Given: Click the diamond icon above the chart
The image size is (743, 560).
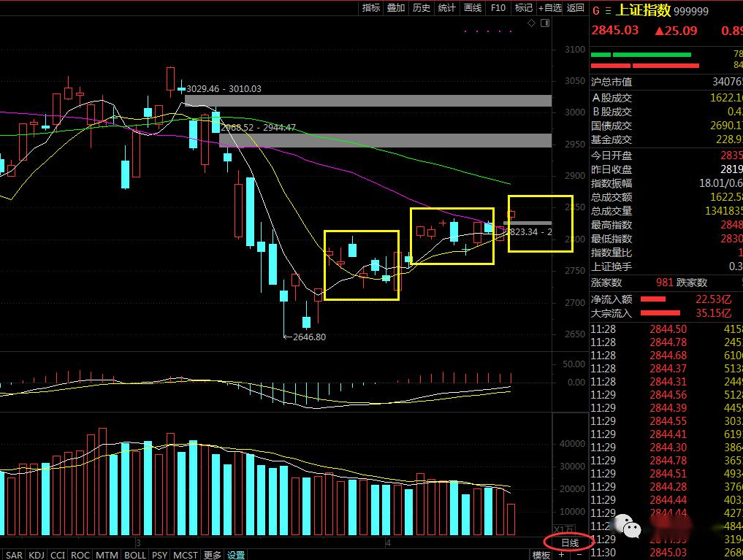Looking at the screenshot, I should click(532, 23).
